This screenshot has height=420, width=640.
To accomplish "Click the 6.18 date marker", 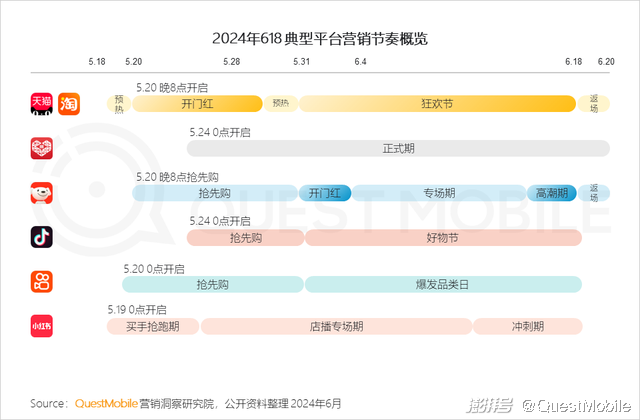I will coord(573,62).
